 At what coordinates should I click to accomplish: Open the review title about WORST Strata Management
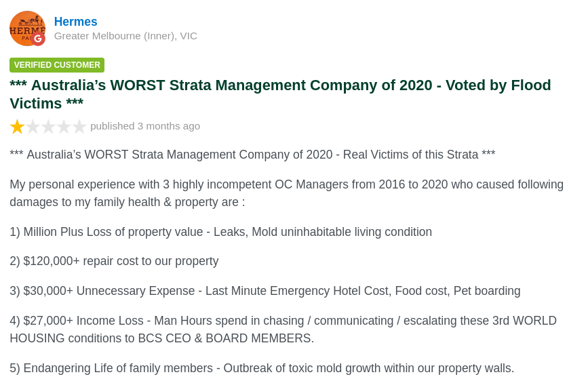[280, 94]
